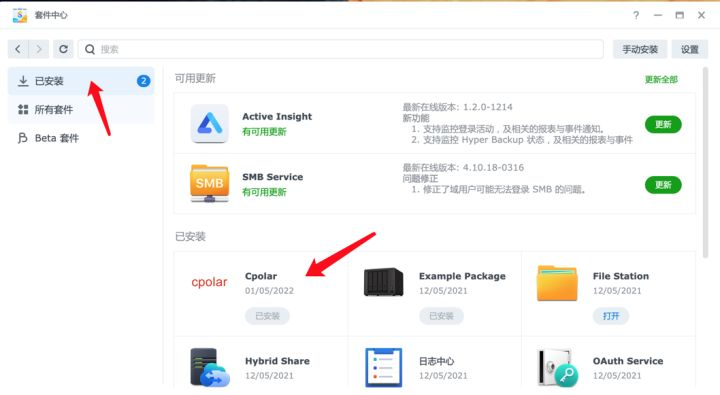
Task: Open the Example Package NAS icon
Action: click(383, 282)
